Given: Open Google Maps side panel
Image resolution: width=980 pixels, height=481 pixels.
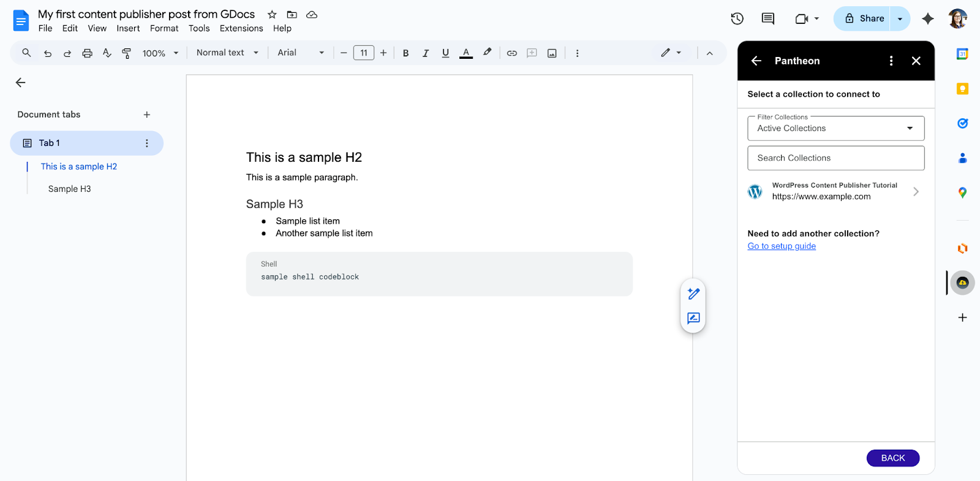Looking at the screenshot, I should 962,192.
